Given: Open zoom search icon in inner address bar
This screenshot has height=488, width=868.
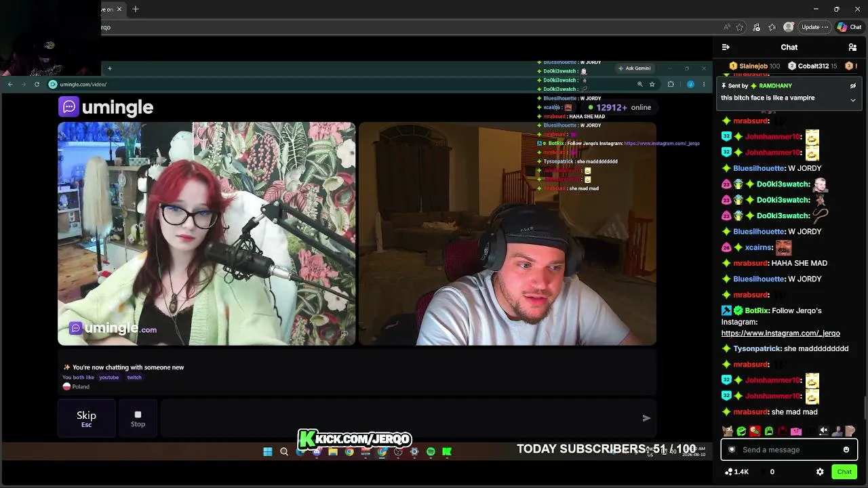Looking at the screenshot, I should (x=639, y=84).
